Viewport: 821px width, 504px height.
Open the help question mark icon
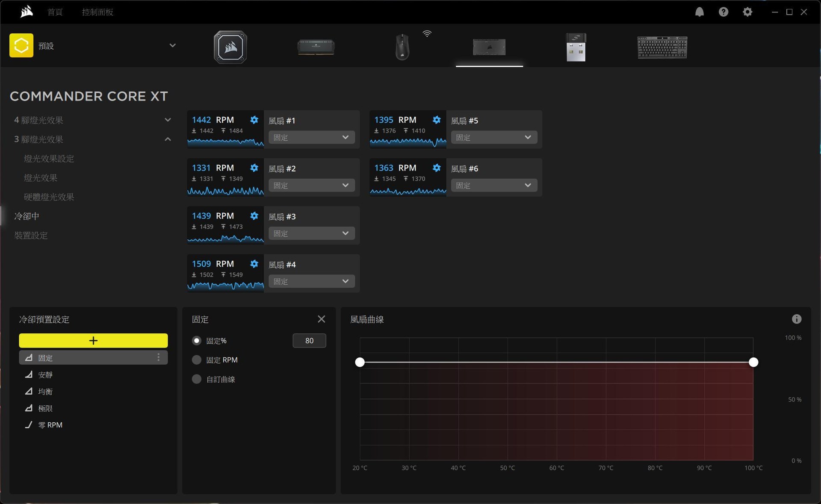[x=724, y=12]
